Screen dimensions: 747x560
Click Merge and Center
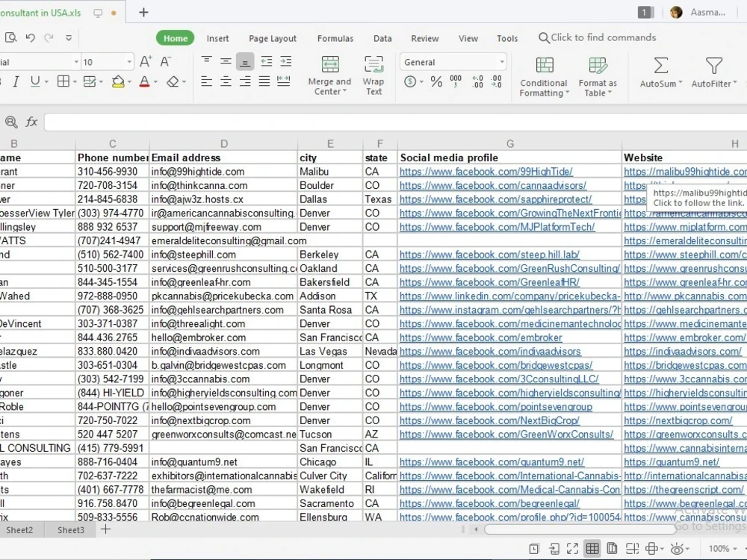(x=329, y=75)
